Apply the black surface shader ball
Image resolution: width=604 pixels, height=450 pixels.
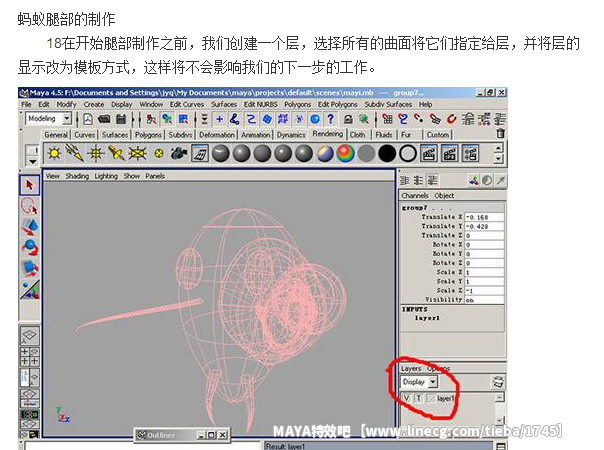(387, 154)
